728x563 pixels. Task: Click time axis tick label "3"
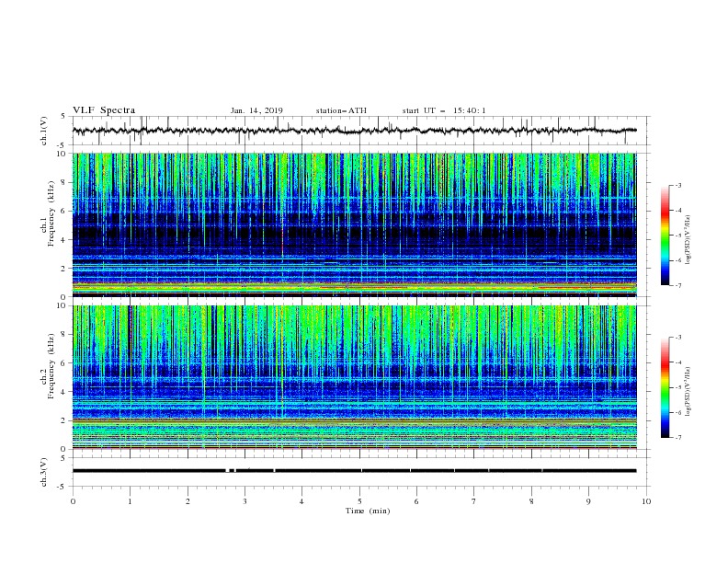pyautogui.click(x=245, y=501)
